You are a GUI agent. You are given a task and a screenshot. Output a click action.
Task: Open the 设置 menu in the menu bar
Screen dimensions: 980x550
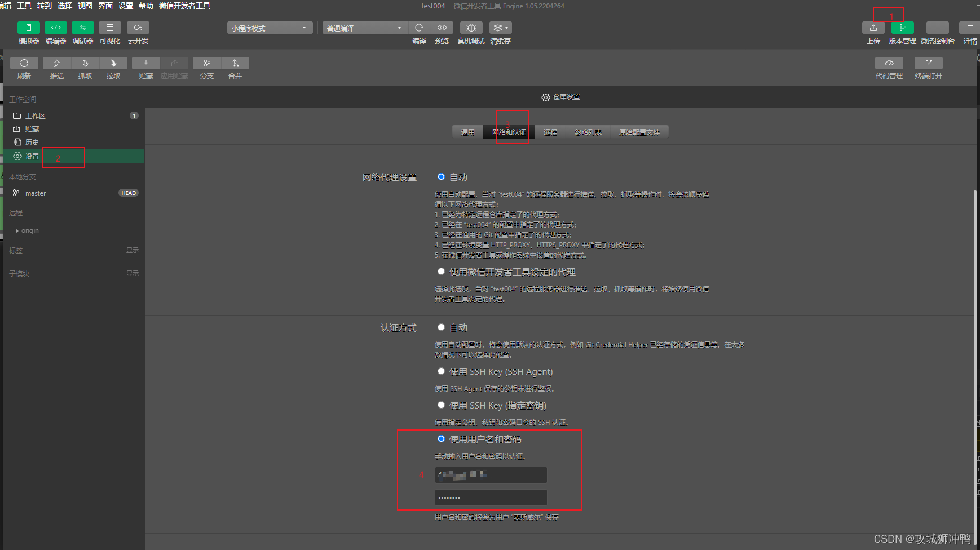pos(126,6)
